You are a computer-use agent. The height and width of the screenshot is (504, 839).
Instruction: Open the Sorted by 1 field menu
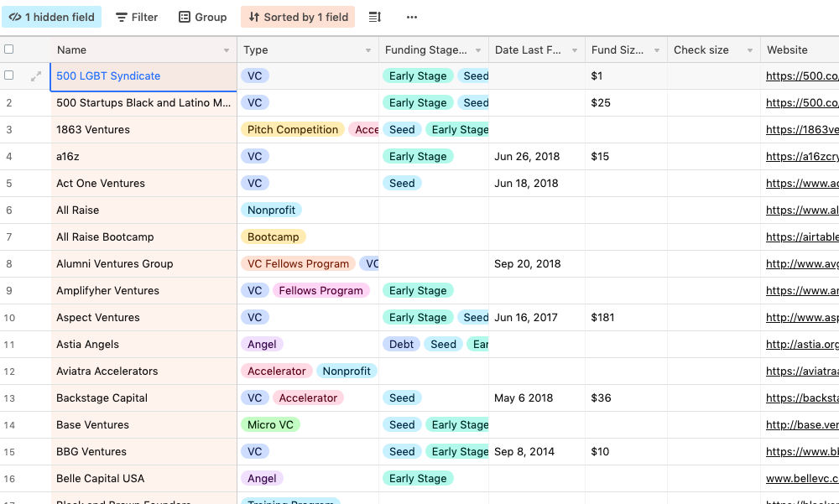point(298,17)
